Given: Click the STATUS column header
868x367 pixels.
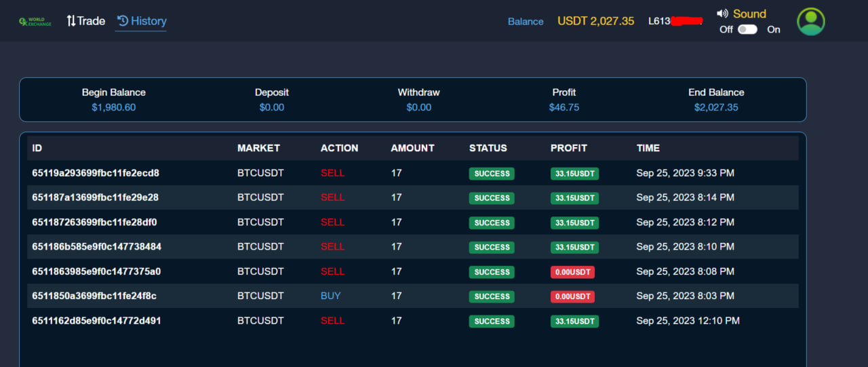Looking at the screenshot, I should click(488, 148).
